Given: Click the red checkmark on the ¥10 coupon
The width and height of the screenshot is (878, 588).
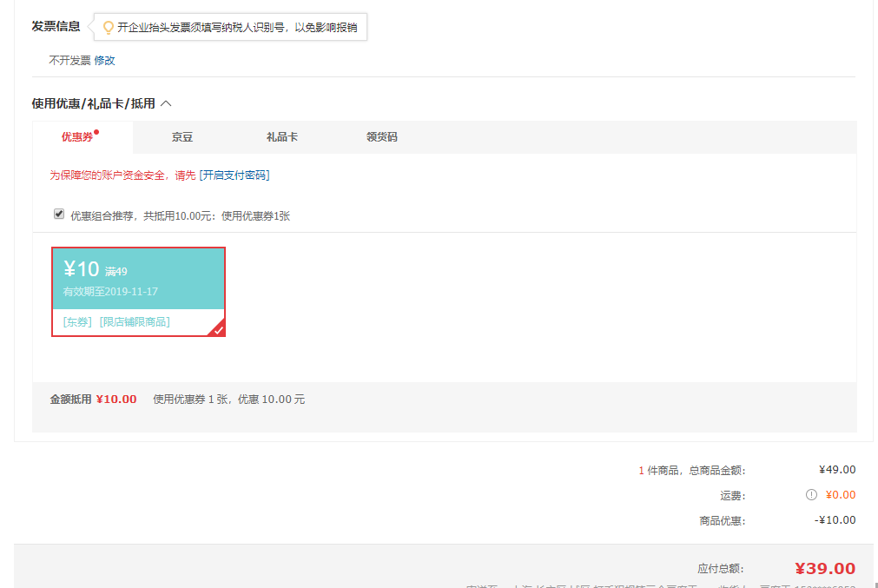Looking at the screenshot, I should coord(218,329).
